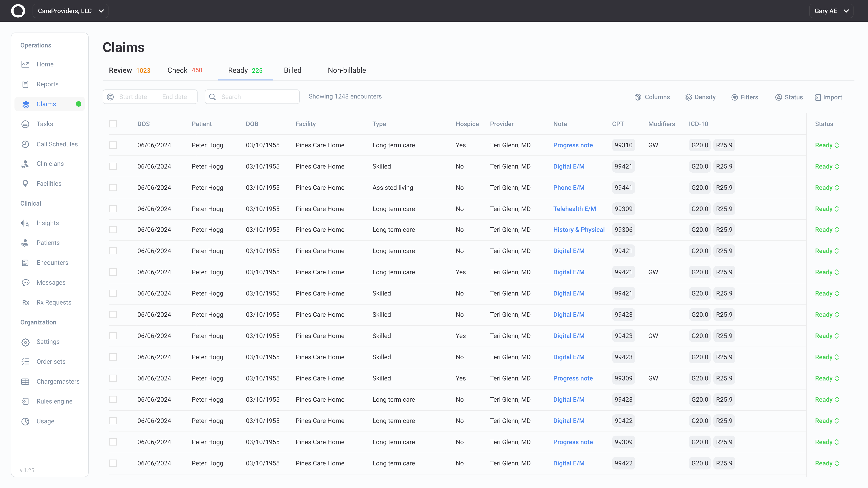Image resolution: width=868 pixels, height=488 pixels.
Task: Click the Filters button
Action: click(x=745, y=97)
